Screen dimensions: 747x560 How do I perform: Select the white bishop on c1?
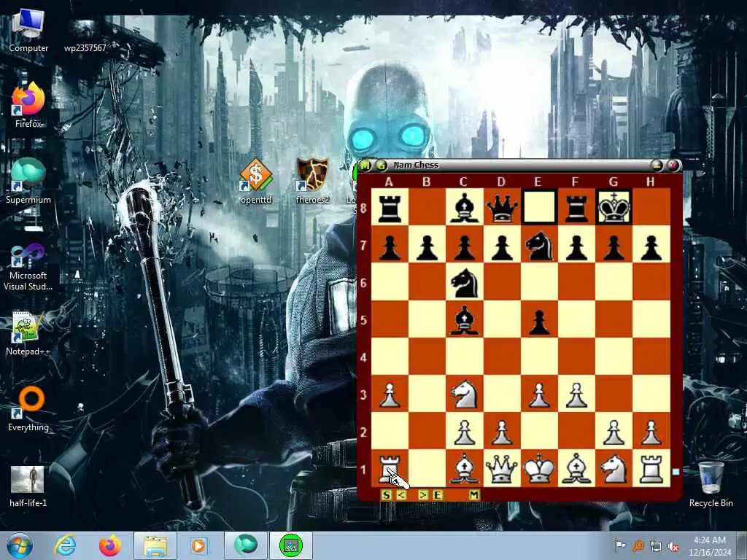tap(464, 469)
